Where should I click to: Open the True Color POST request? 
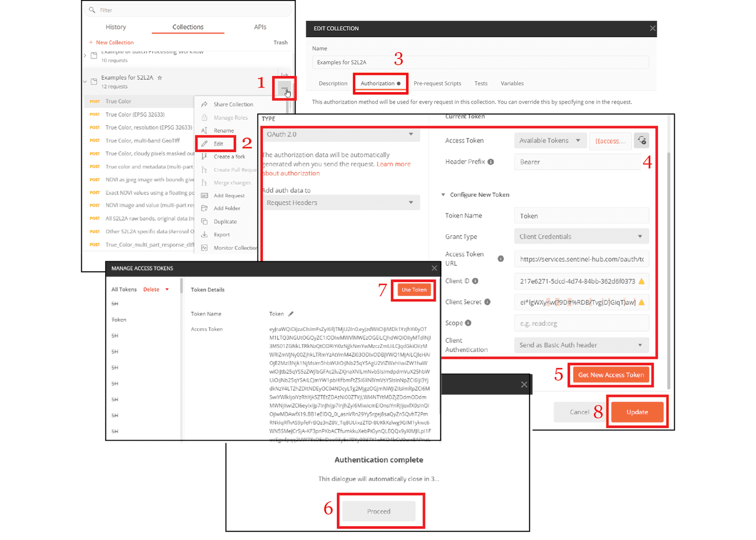coord(118,102)
